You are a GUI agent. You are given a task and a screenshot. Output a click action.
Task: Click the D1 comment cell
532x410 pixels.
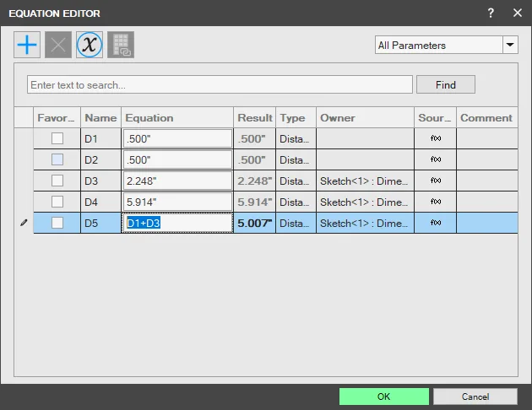point(487,138)
